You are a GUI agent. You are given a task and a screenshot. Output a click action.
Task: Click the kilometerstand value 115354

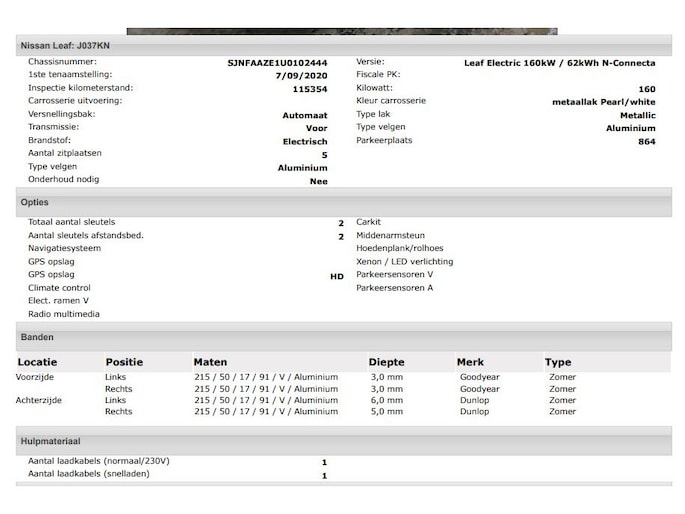pyautogui.click(x=309, y=89)
